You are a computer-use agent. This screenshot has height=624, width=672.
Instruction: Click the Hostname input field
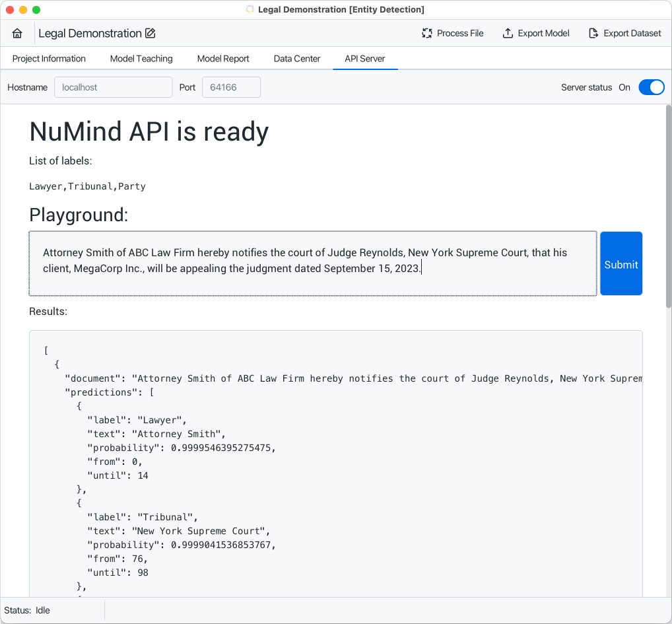coord(113,87)
